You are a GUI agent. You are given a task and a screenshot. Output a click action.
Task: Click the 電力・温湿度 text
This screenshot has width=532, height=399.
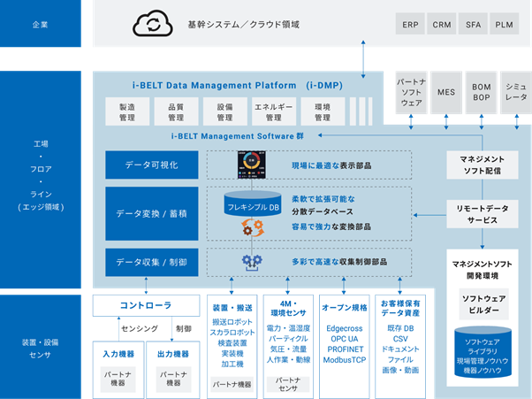point(288,328)
